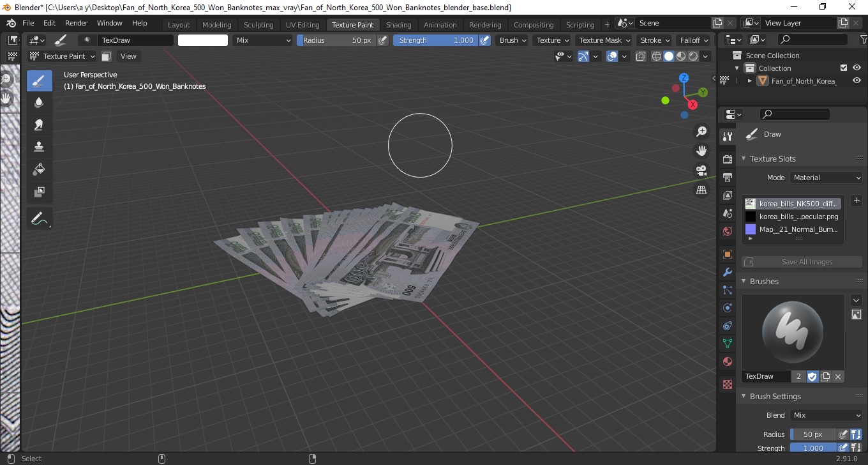The height and width of the screenshot is (465, 868).
Task: Open the Falloff popover
Action: 694,40
